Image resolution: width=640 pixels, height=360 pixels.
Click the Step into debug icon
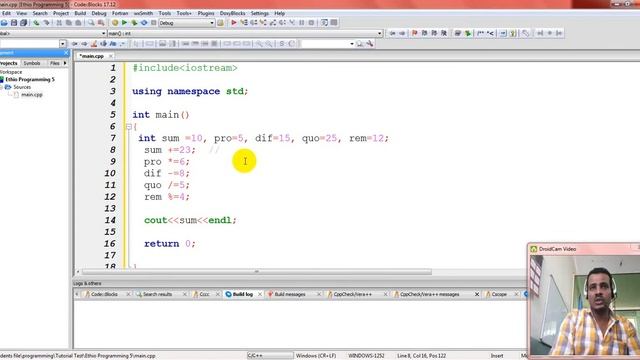263,23
